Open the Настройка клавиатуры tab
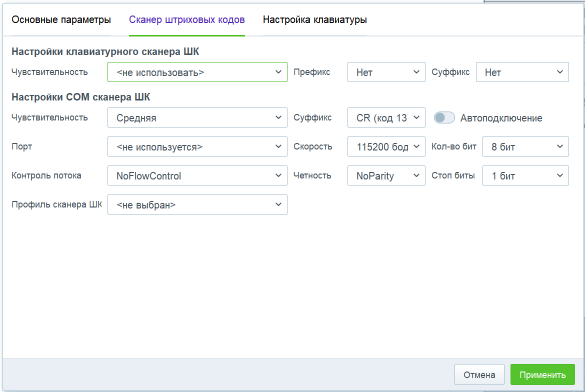The height and width of the screenshot is (392, 585). (315, 20)
